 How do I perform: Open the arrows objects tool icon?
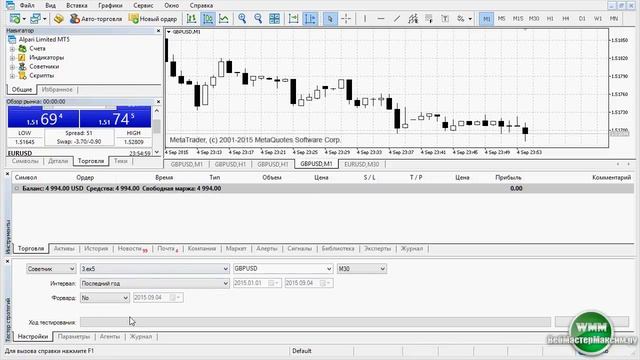point(461,19)
